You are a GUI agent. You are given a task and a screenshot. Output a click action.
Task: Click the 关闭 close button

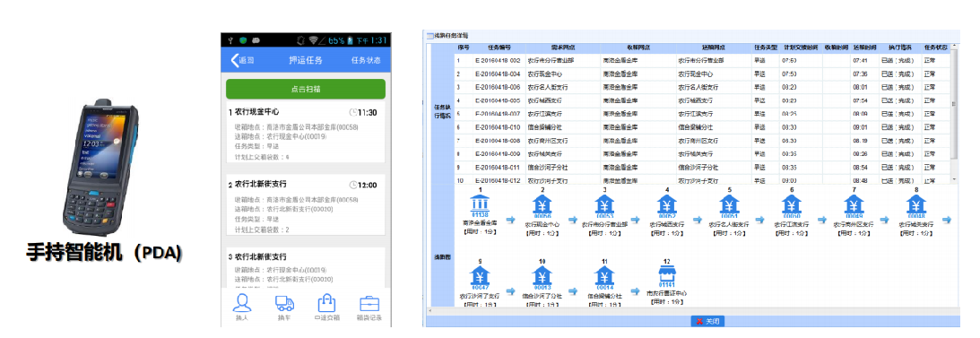pyautogui.click(x=707, y=321)
